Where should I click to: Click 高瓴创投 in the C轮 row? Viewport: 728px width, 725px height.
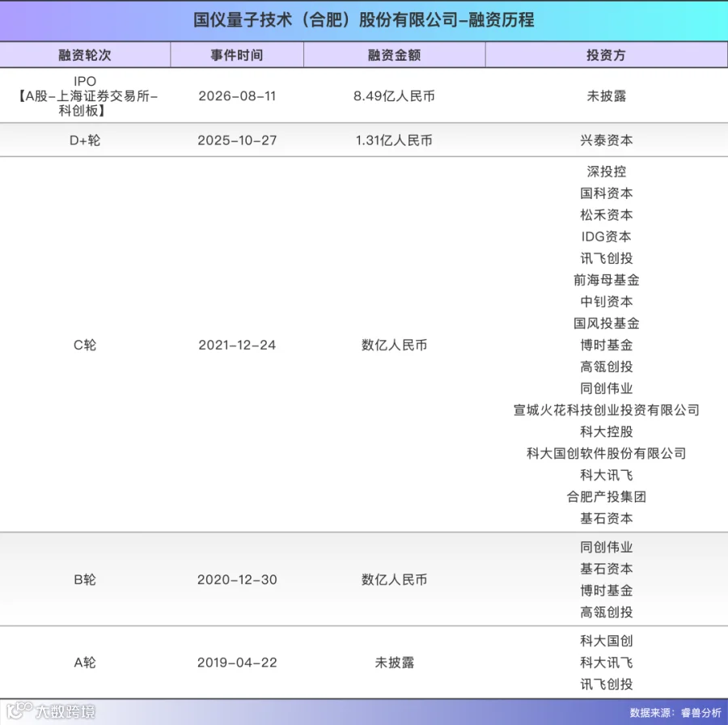click(x=607, y=367)
